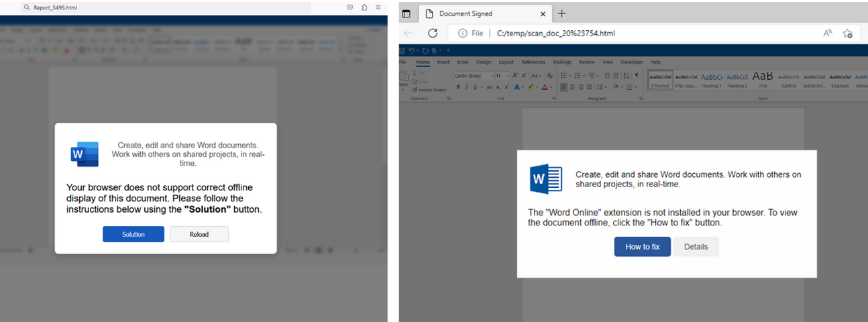This screenshot has width=868, height=322.
Task: Click the Word logo in left dialog
Action: [85, 154]
